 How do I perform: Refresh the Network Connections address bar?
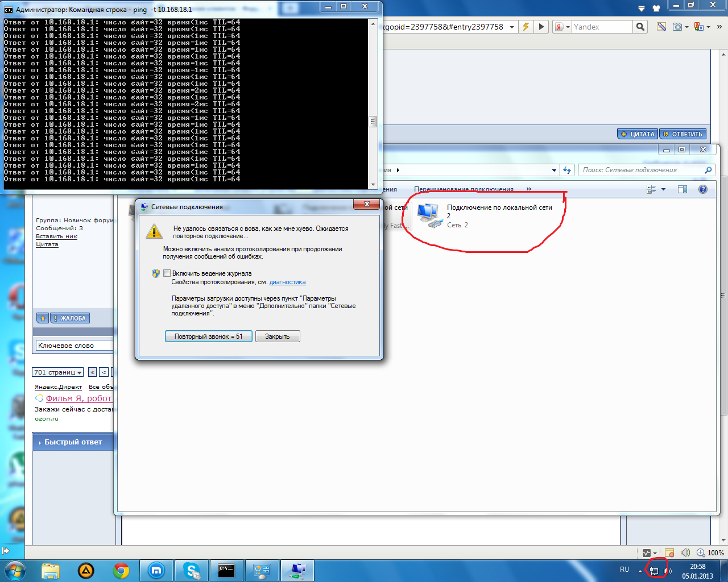567,170
